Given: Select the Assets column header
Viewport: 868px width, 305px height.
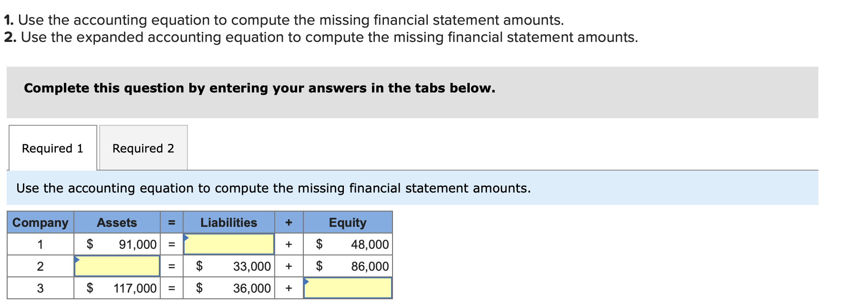Looking at the screenshot, I should coord(117,222).
